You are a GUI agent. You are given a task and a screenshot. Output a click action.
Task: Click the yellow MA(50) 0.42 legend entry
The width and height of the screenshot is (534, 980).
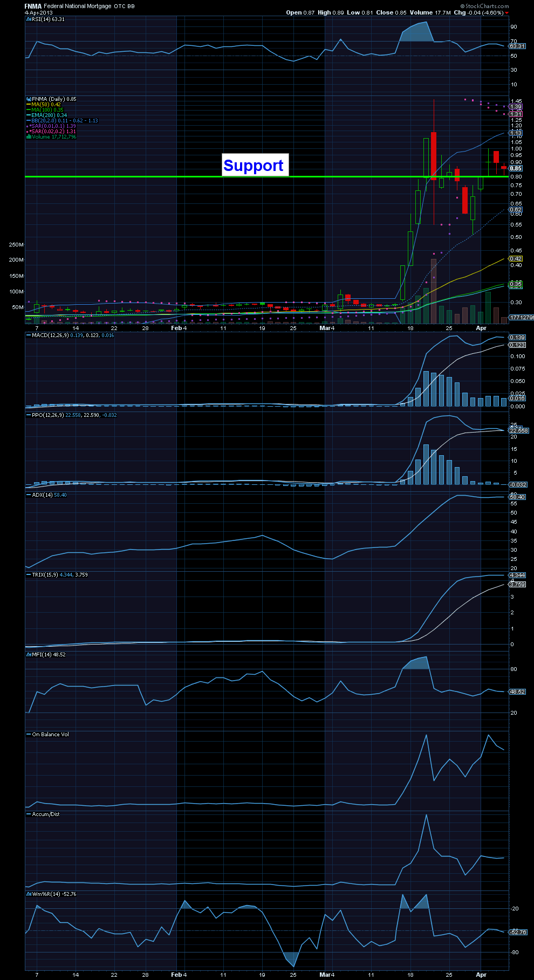44,105
